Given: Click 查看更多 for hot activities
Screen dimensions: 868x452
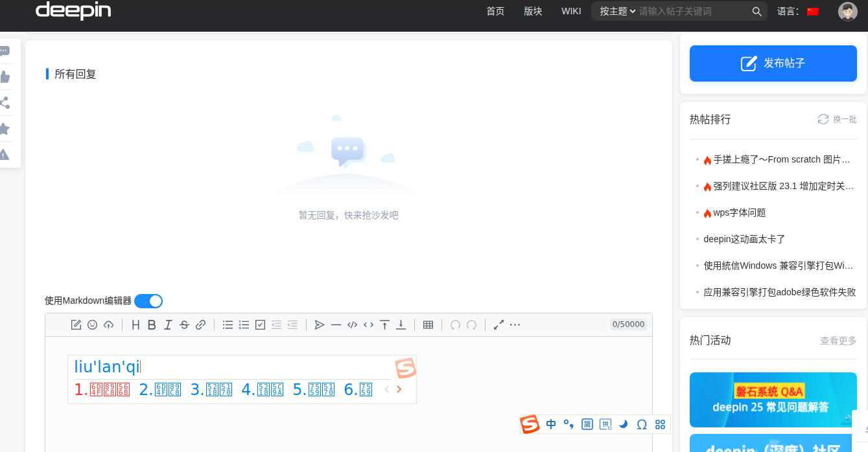Looking at the screenshot, I should pyautogui.click(x=839, y=341).
